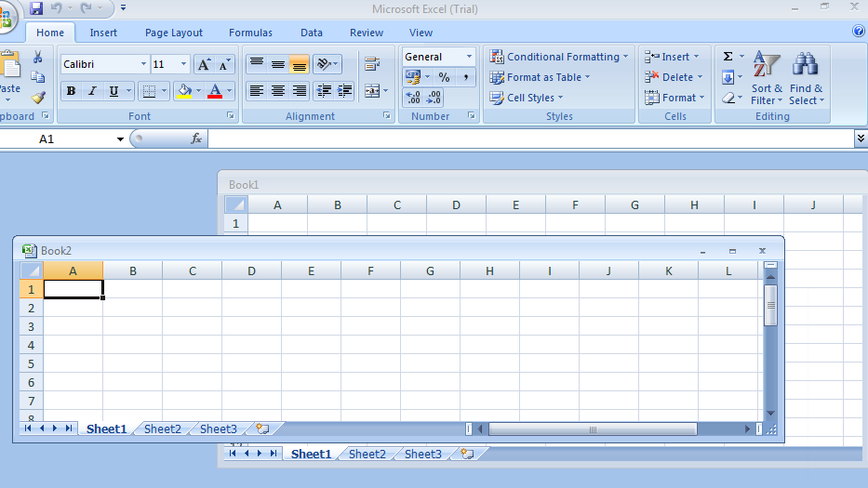Click the Copy icon in clipboard group

coord(37,77)
